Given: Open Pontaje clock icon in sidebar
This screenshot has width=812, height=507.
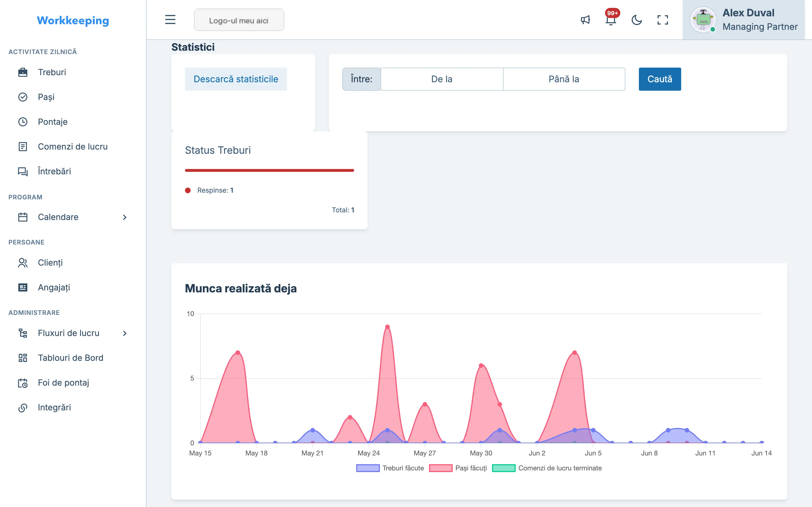Looking at the screenshot, I should tap(23, 122).
